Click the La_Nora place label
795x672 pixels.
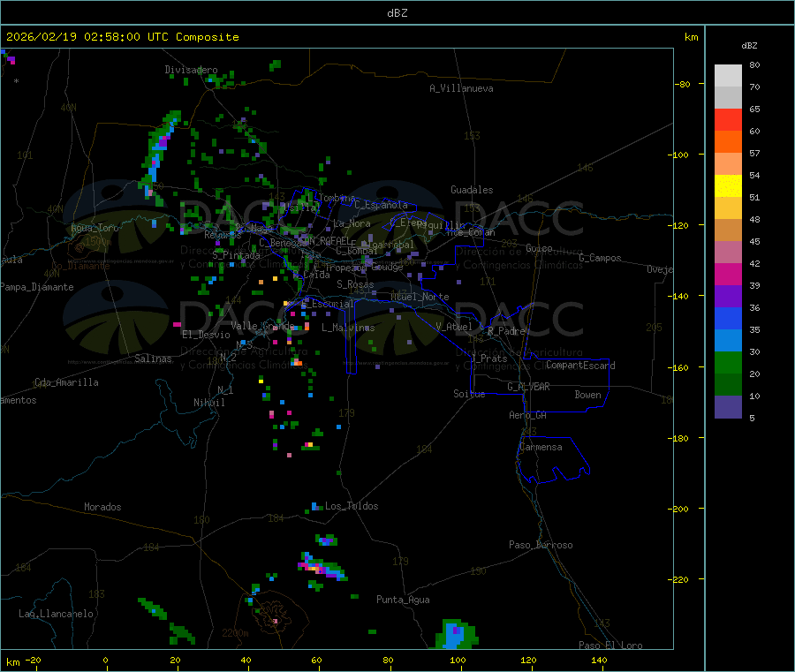pos(352,223)
